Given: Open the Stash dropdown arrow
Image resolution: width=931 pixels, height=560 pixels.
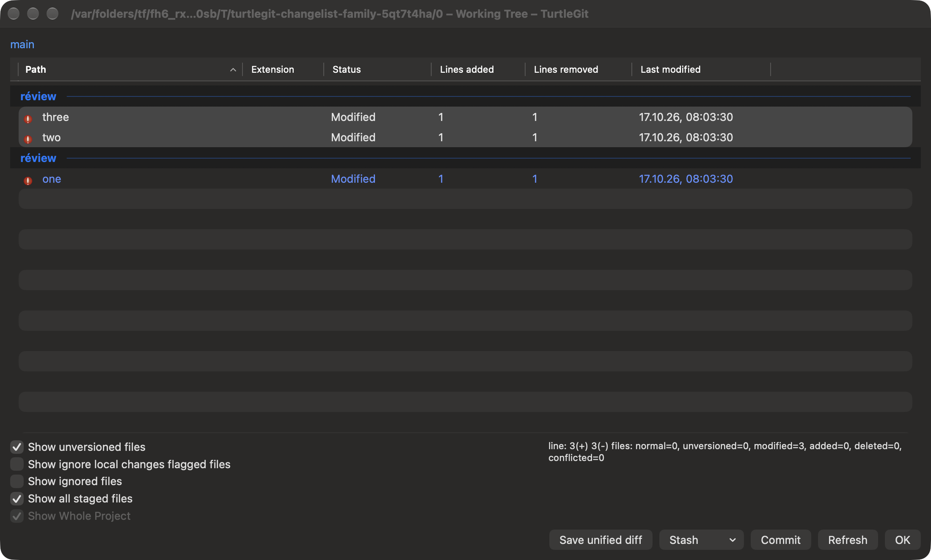Looking at the screenshot, I should pyautogui.click(x=733, y=540).
